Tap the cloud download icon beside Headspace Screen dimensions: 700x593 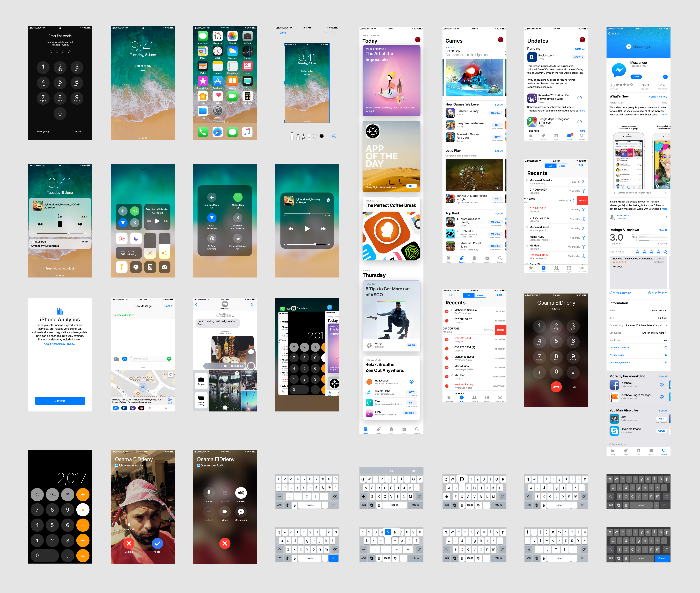[x=411, y=381]
